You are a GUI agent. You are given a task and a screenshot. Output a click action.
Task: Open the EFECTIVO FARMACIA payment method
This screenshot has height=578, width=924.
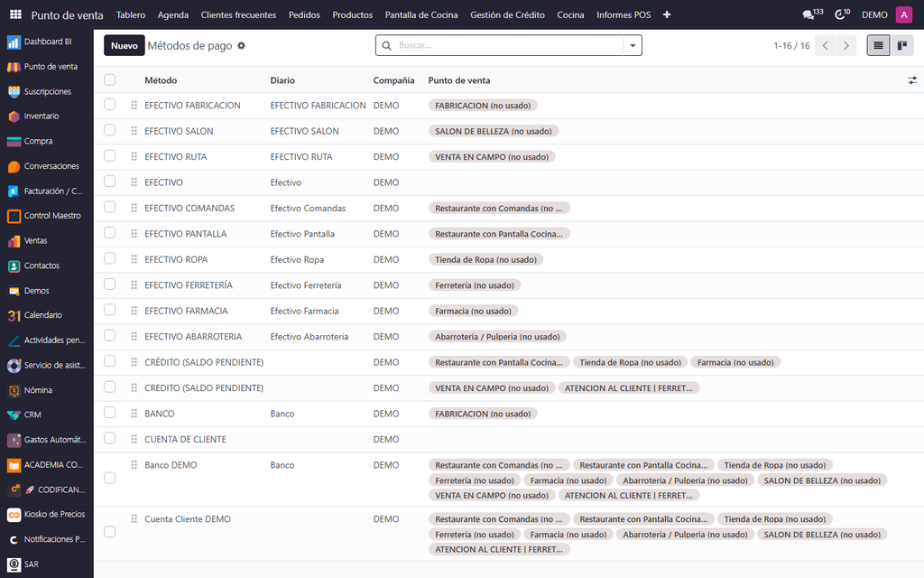186,311
